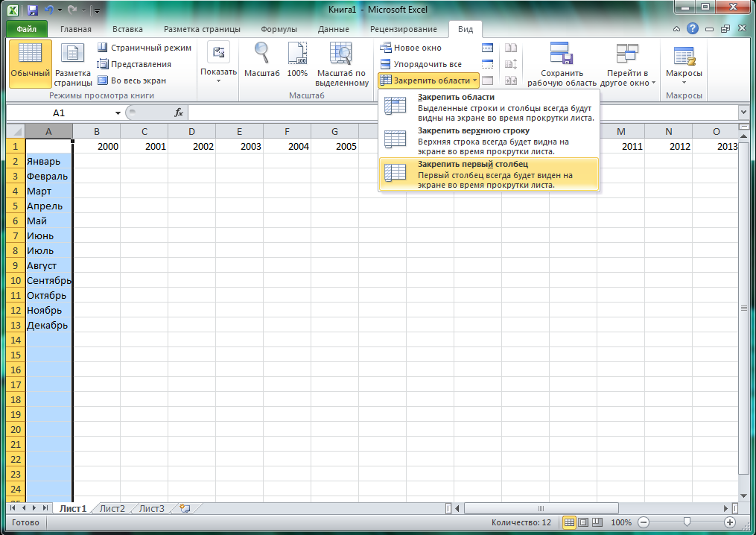The width and height of the screenshot is (756, 535).
Task: Click the horizontal scrollbar thumb
Action: pyautogui.click(x=541, y=508)
